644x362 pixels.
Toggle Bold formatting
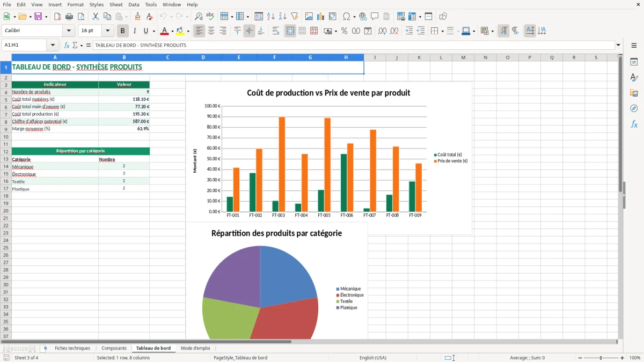[122, 31]
